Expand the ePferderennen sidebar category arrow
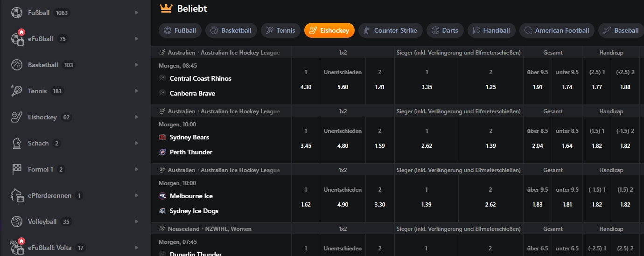The height and width of the screenshot is (256, 644). (136, 195)
